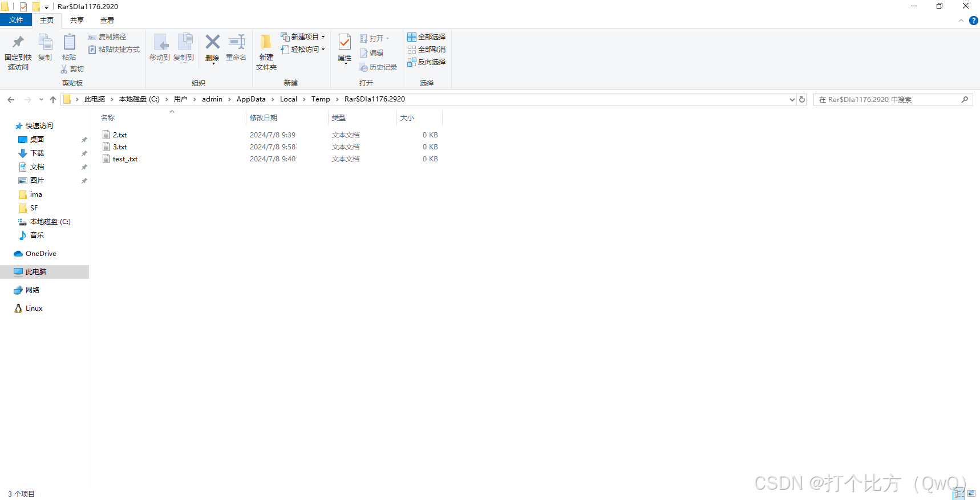Click the refresh icon beside address bar
980x500 pixels.
(802, 99)
